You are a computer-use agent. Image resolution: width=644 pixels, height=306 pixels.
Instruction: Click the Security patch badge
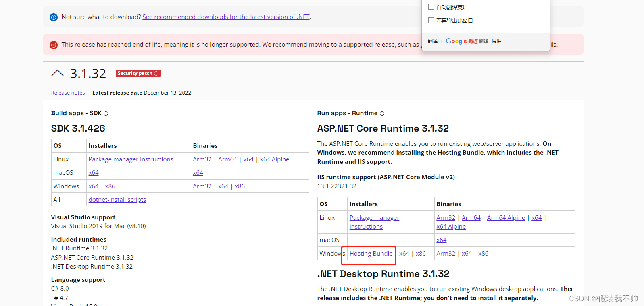point(138,73)
